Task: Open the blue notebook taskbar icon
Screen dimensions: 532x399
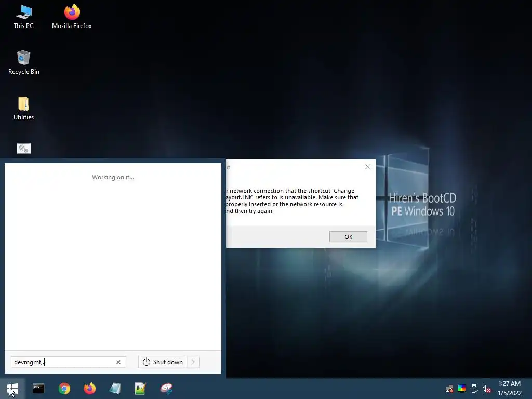Action: coord(115,389)
